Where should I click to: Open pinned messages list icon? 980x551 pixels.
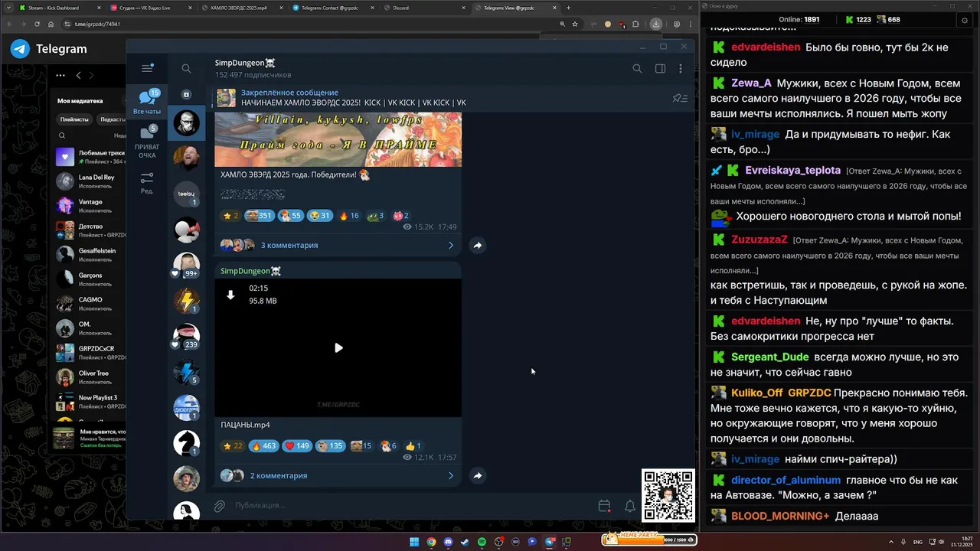click(x=679, y=98)
